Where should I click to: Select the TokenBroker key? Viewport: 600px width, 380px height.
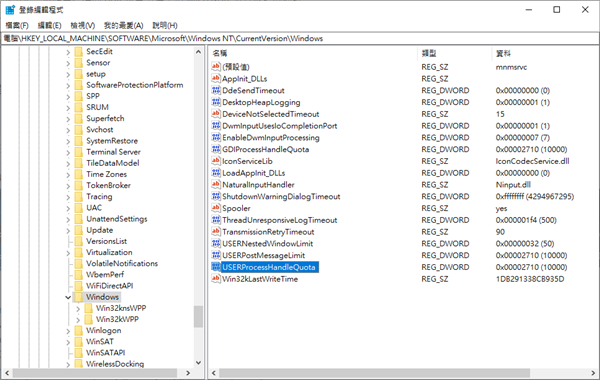[108, 186]
